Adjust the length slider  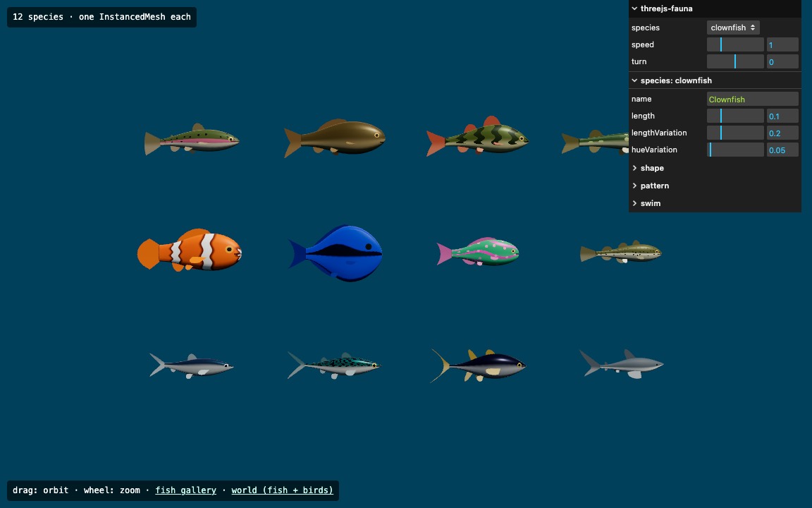click(735, 116)
